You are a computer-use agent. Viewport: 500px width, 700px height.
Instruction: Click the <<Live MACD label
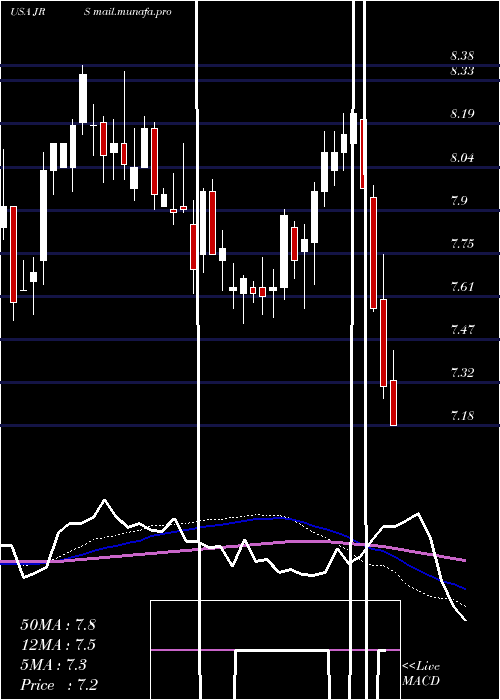pos(421,674)
